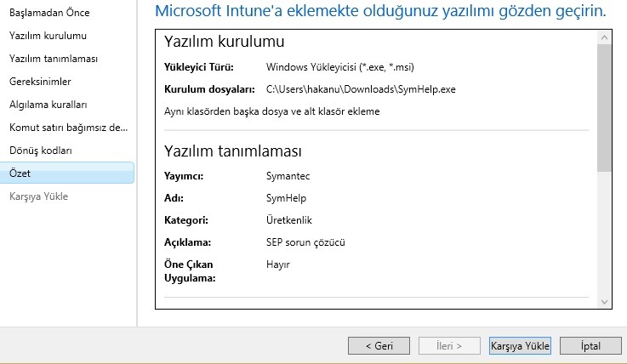Click the Microsoft Intune page title
627x364 pixels.
tap(380, 11)
